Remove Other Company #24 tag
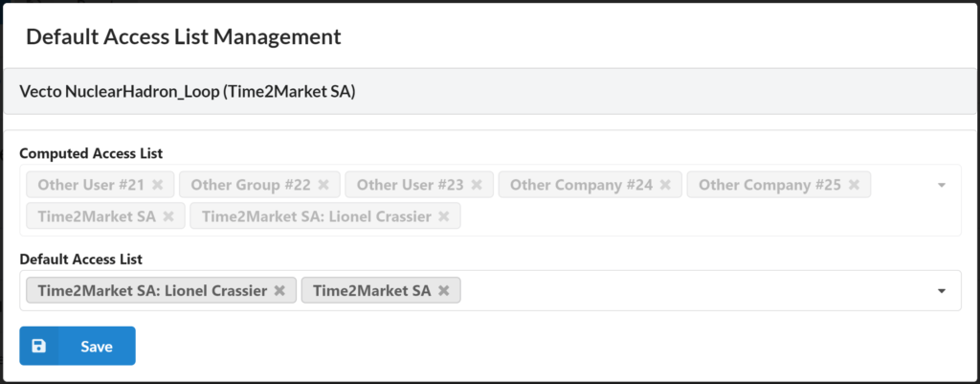980x384 pixels. point(665,185)
